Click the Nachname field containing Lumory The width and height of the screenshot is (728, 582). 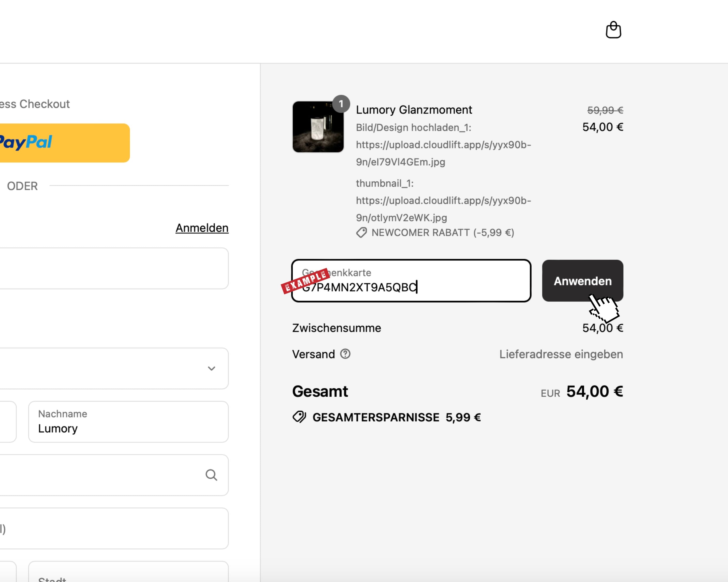click(128, 422)
